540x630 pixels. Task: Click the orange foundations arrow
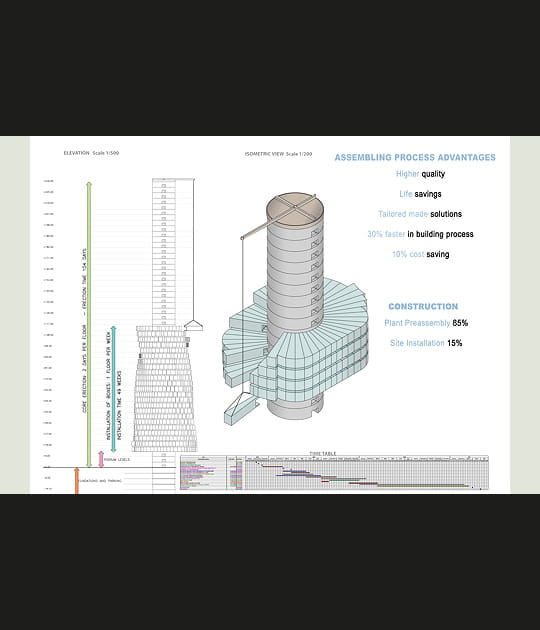coord(77,480)
